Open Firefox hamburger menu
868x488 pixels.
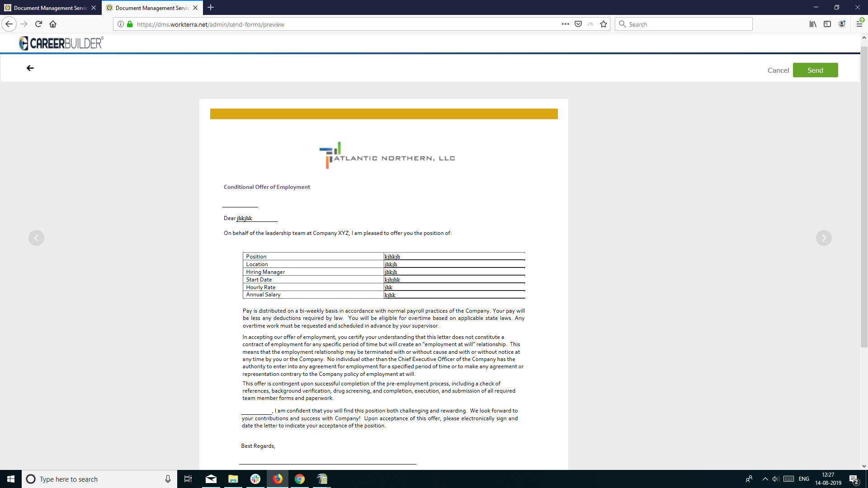point(859,24)
